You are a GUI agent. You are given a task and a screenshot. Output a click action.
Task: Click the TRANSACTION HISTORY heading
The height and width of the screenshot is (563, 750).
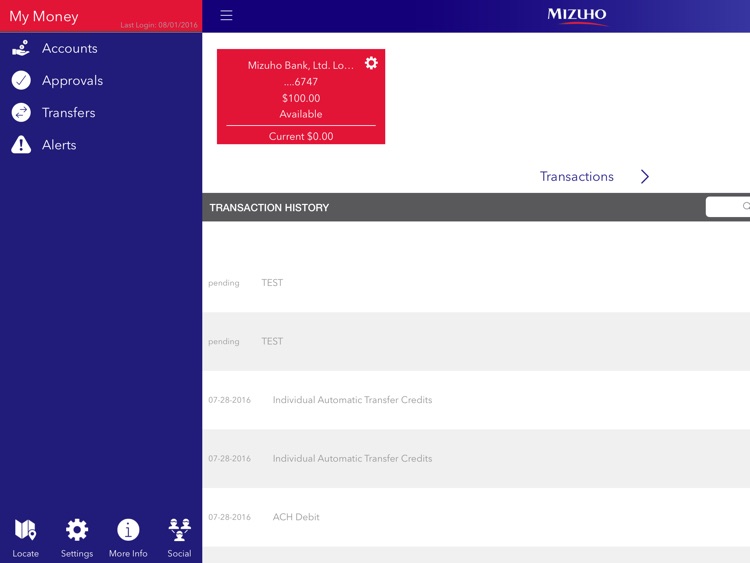[269, 208]
